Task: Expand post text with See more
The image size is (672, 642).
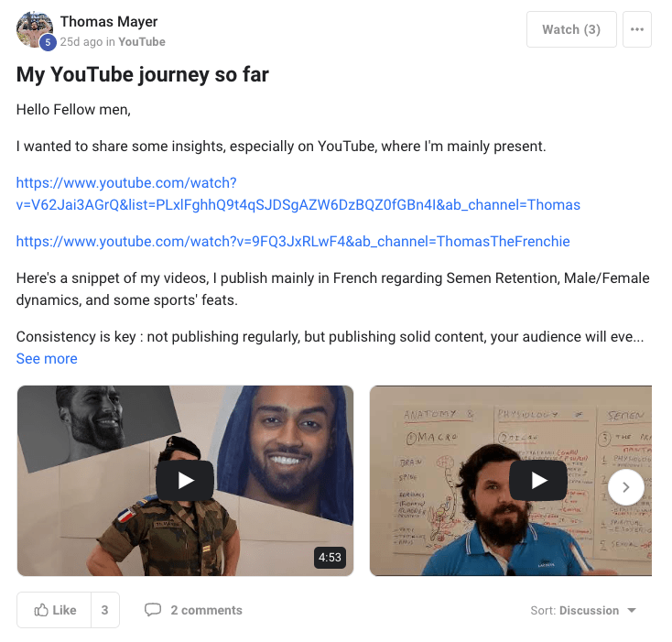Action: click(x=47, y=359)
